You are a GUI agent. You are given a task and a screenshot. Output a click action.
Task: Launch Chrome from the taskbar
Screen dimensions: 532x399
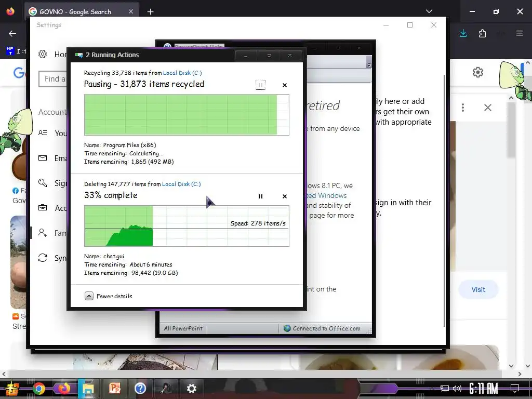pyautogui.click(x=39, y=389)
